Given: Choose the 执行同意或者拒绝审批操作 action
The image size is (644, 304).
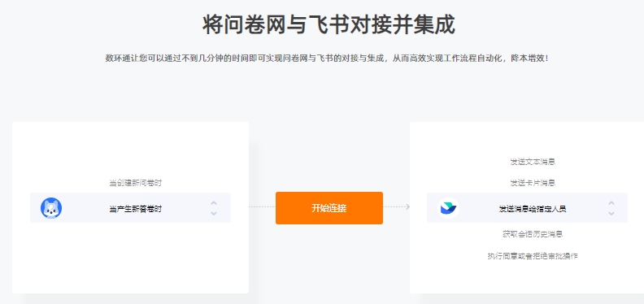Looking at the screenshot, I should [533, 256].
